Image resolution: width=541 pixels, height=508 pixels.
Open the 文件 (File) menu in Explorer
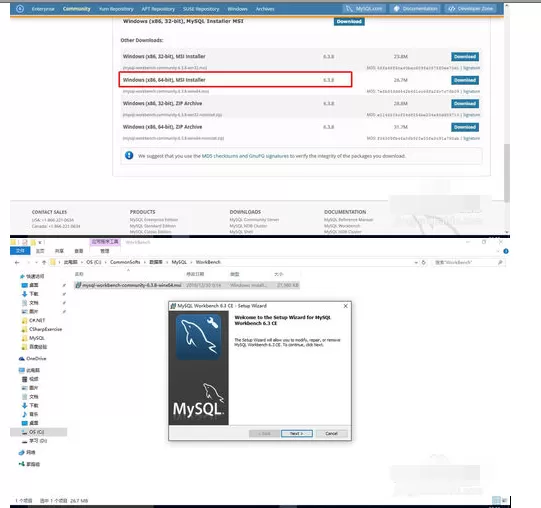point(20,251)
